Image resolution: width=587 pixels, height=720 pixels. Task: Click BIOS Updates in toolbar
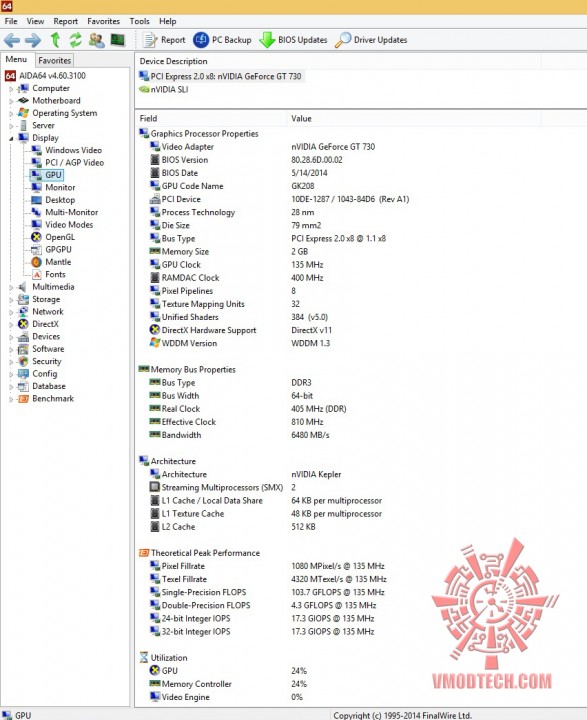[x=293, y=40]
